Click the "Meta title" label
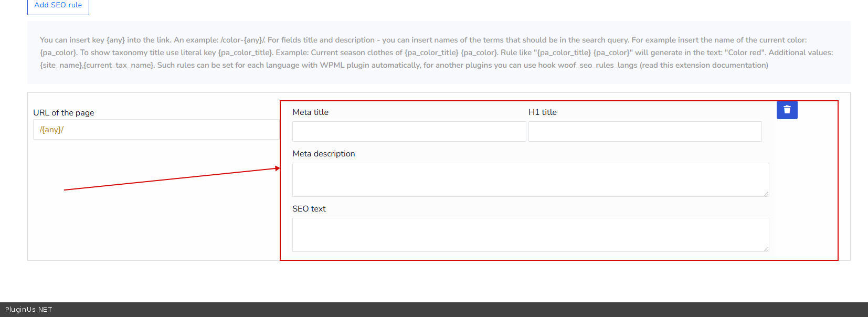 310,112
